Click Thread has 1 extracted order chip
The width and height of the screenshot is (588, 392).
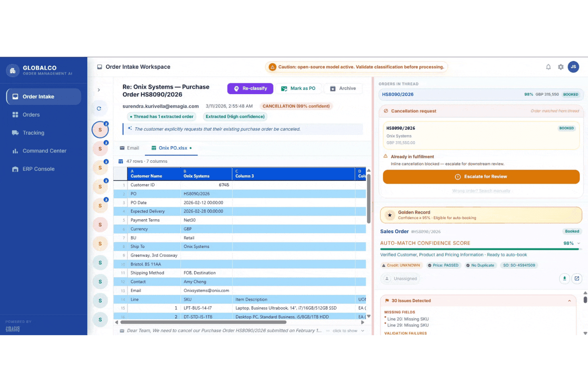pos(161,117)
